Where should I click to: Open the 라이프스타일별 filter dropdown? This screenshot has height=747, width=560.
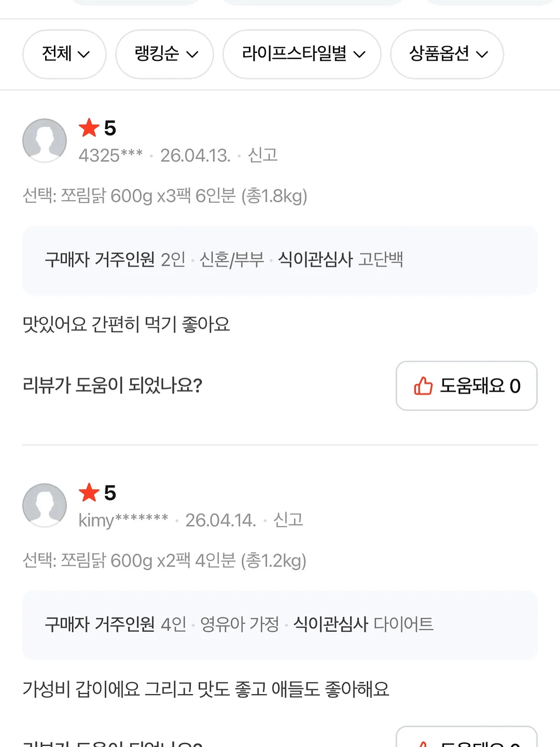tap(302, 54)
